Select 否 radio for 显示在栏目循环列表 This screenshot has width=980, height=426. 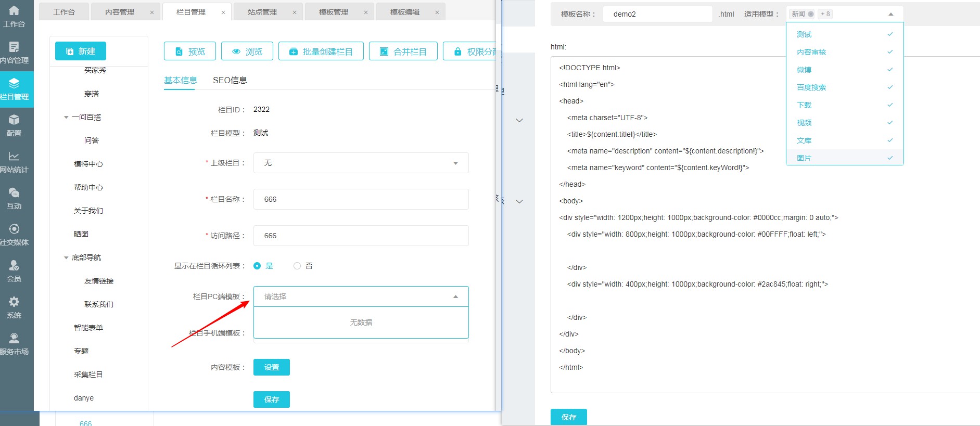click(297, 266)
